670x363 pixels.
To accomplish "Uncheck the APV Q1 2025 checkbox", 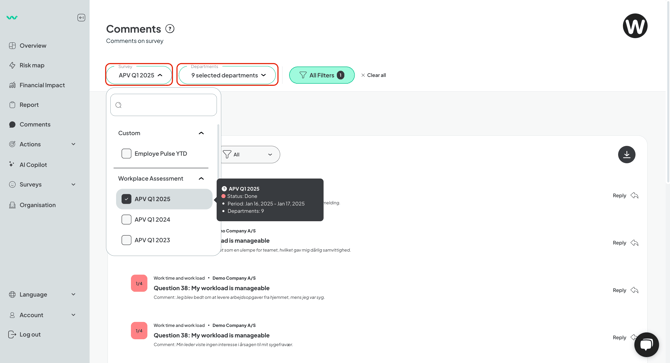I will tap(126, 199).
